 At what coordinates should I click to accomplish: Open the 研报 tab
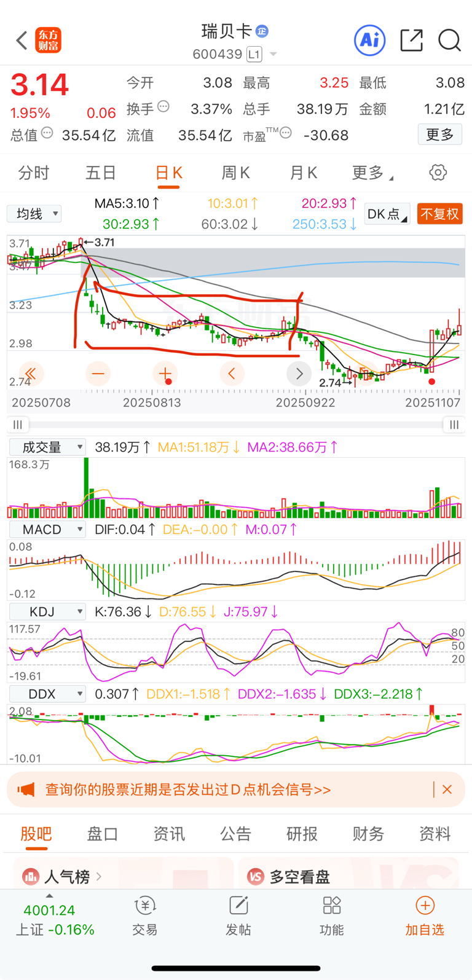point(302,834)
